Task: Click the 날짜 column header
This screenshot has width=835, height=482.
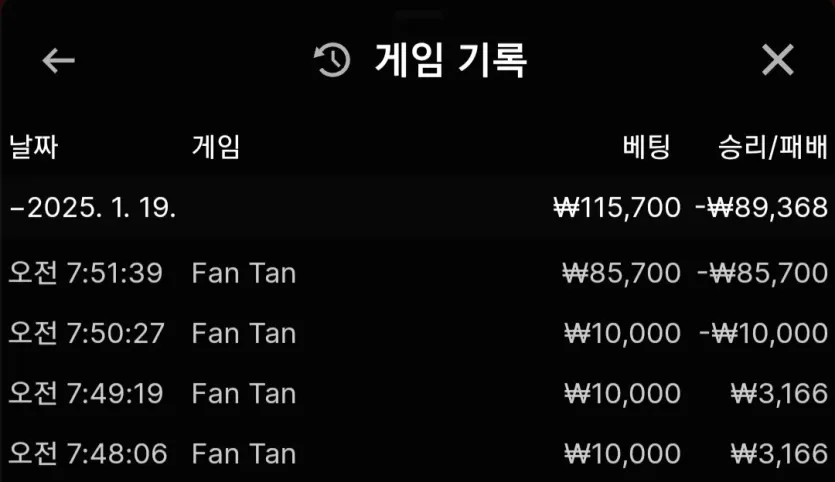Action: [x=34, y=147]
